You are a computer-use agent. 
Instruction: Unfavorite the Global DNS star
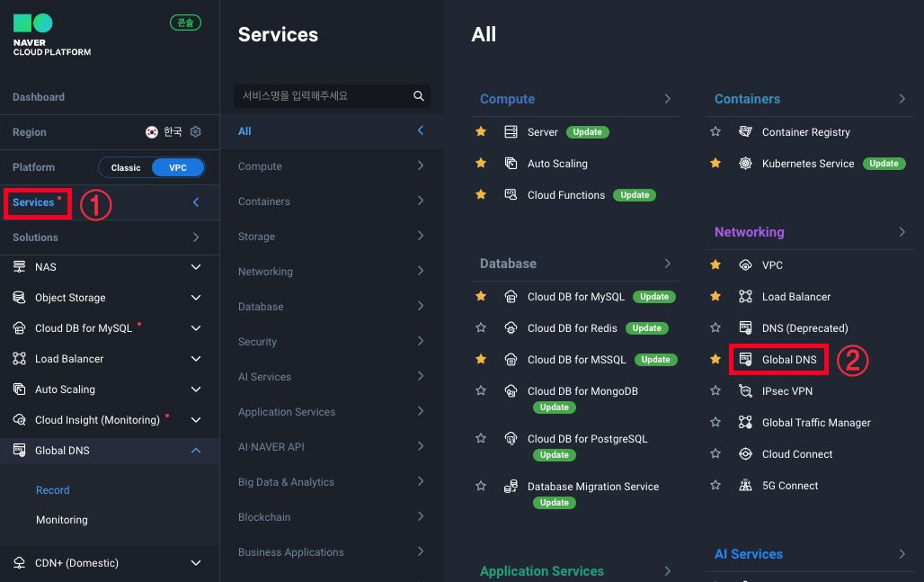(x=715, y=359)
